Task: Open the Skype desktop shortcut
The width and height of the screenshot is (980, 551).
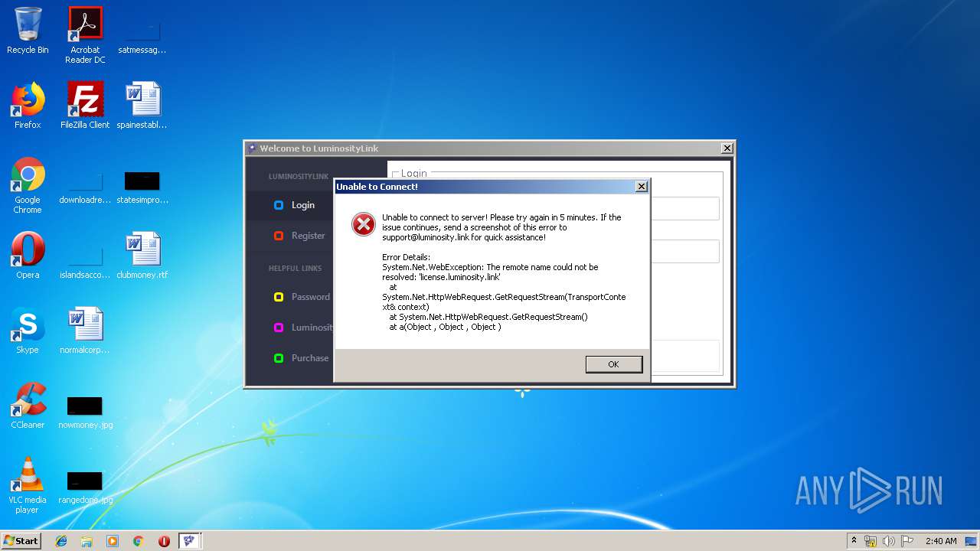Action: [x=28, y=331]
